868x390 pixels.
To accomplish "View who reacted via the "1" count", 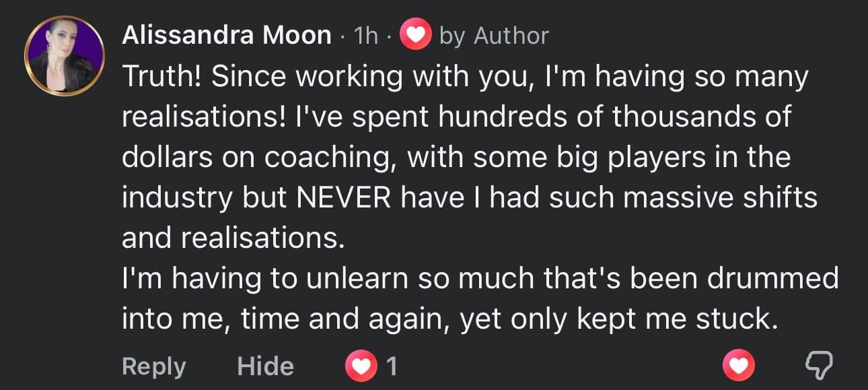I will [392, 366].
